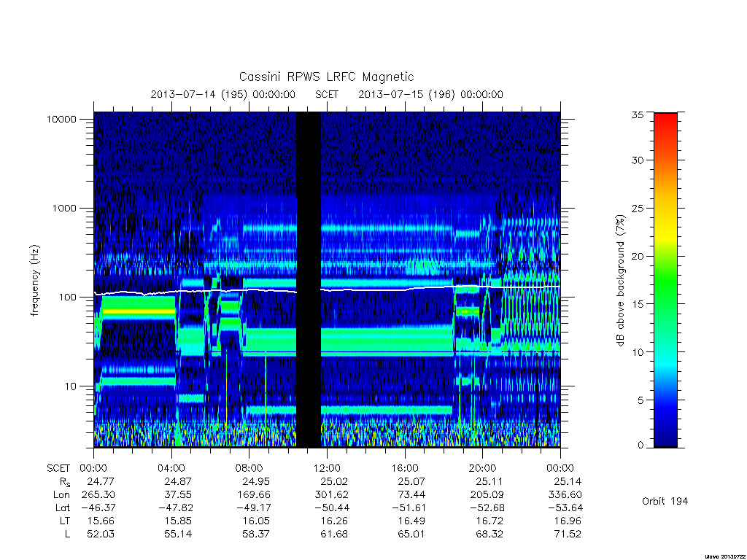Screen dimensions: 747x560
Task: Click latitude value -46.37
Action: [98, 507]
